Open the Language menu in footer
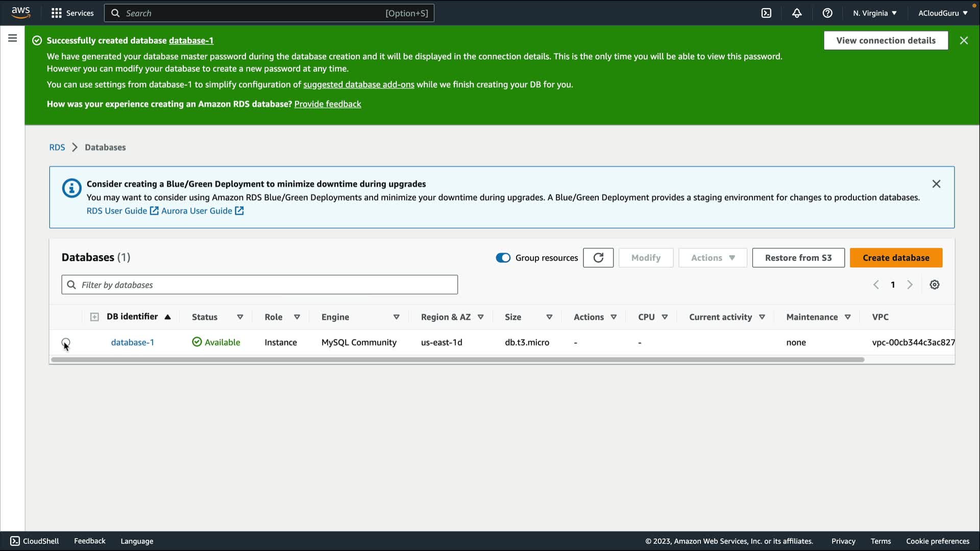 (x=137, y=541)
